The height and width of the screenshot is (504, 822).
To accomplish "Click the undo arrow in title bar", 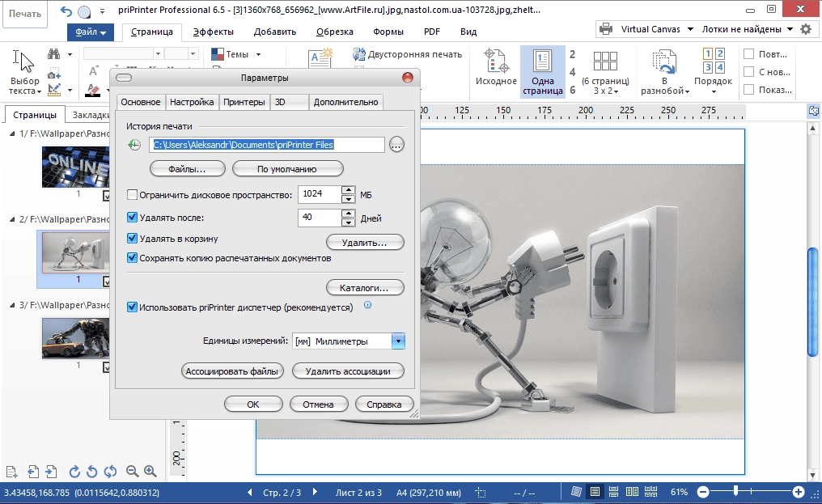I will (66, 11).
